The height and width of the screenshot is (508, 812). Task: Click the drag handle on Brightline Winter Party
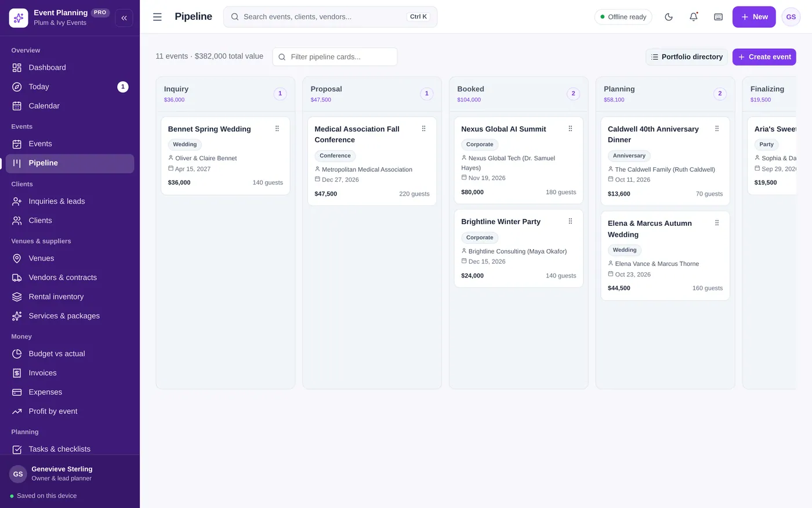point(570,221)
